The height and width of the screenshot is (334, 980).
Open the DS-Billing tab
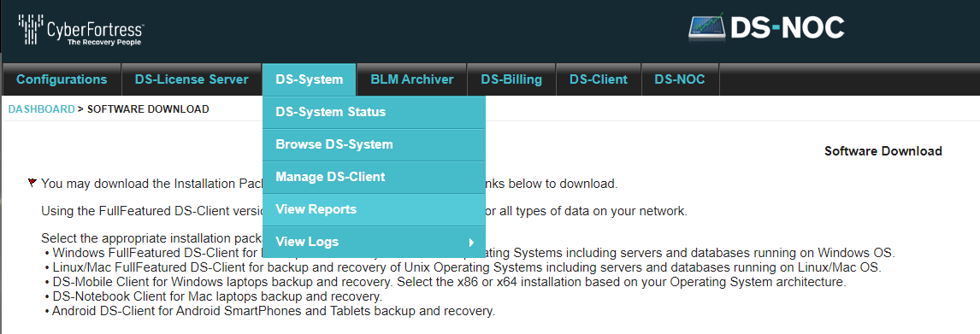coord(511,79)
